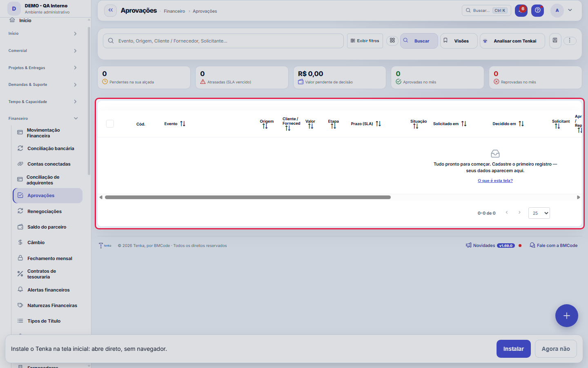
Task: Sort by Valor column arrows
Action: 311,126
